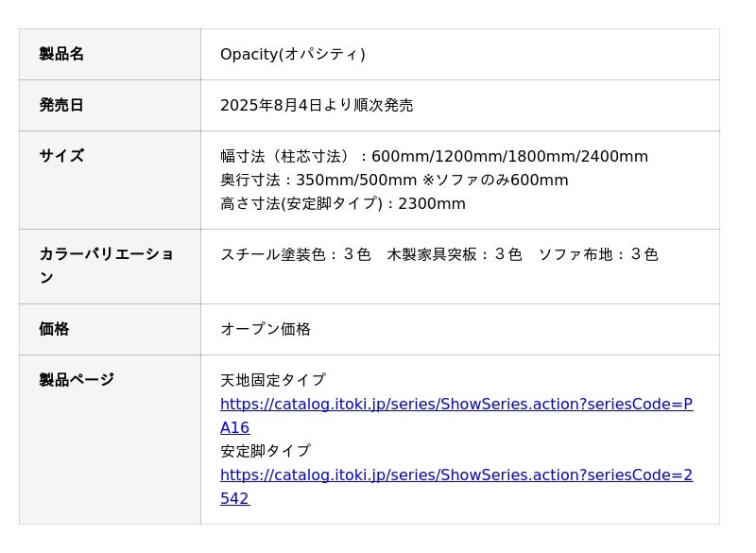Screen dimensions: 756x553
Task: Click the 高さ寸法 height dimensions line
Action: pyautogui.click(x=343, y=203)
